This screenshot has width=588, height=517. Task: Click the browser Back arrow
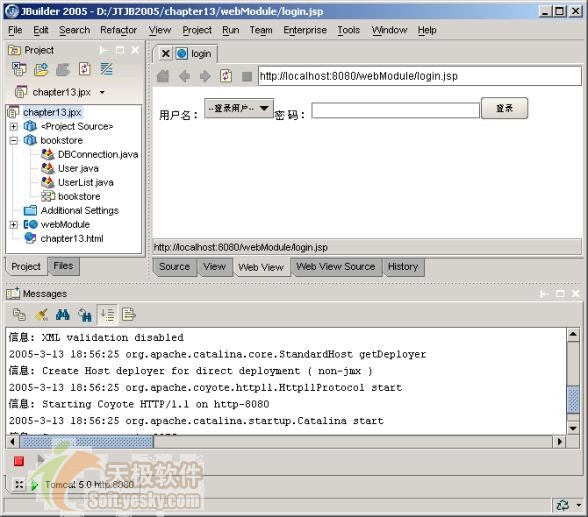click(184, 76)
